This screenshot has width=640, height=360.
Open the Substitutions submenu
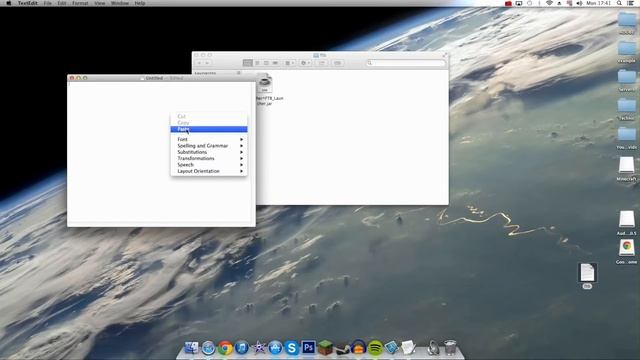coord(209,152)
